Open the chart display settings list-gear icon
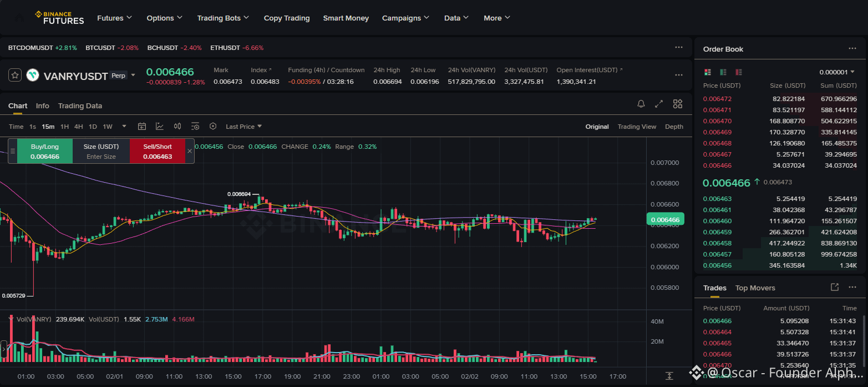The height and width of the screenshot is (387, 868). point(195,127)
